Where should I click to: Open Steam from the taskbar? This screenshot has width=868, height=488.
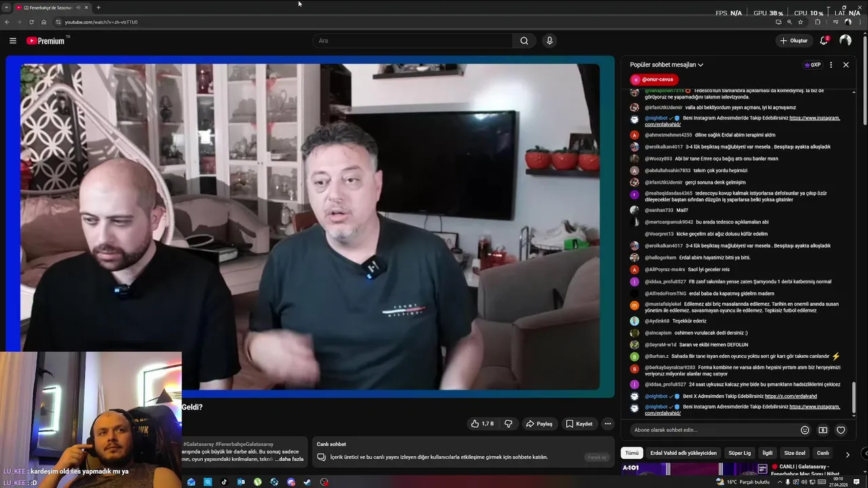307,482
